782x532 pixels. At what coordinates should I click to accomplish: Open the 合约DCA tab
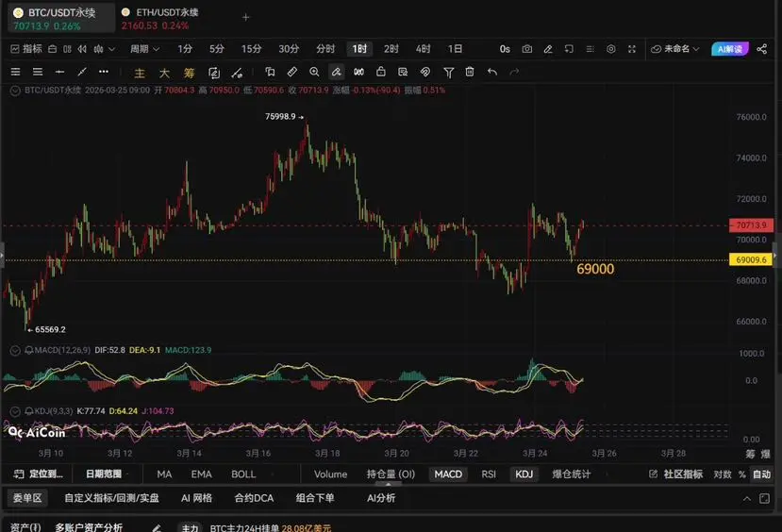pyautogui.click(x=254, y=498)
